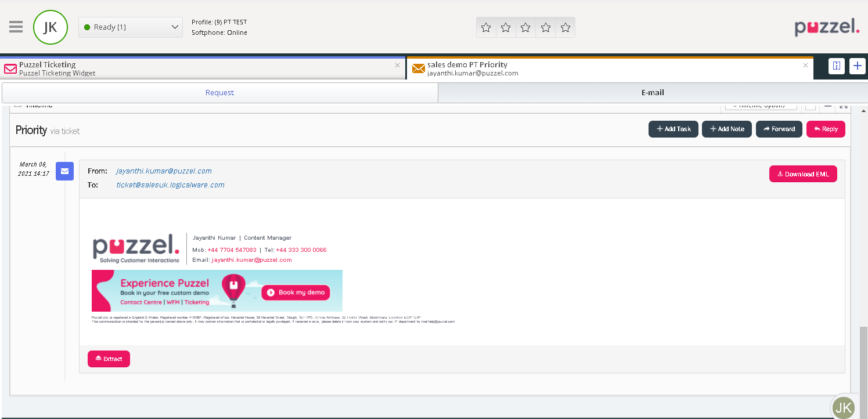
Task: Click the pink Reply button
Action: point(826,129)
